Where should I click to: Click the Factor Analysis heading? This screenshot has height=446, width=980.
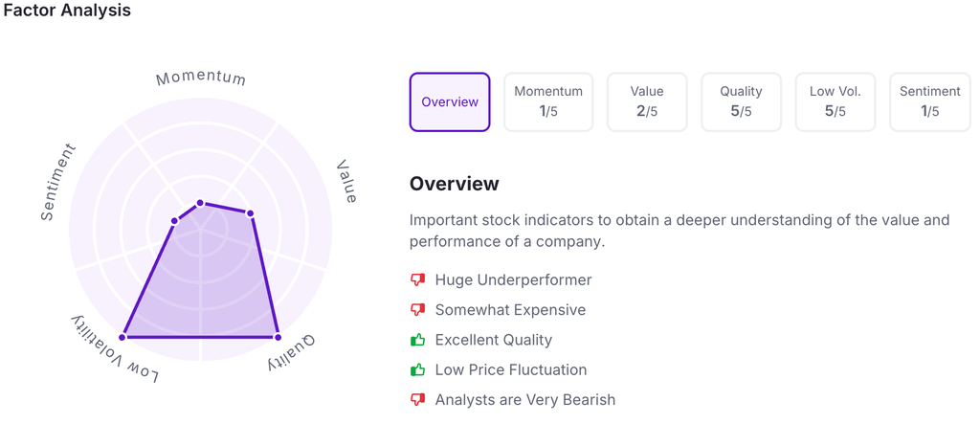pos(67,11)
